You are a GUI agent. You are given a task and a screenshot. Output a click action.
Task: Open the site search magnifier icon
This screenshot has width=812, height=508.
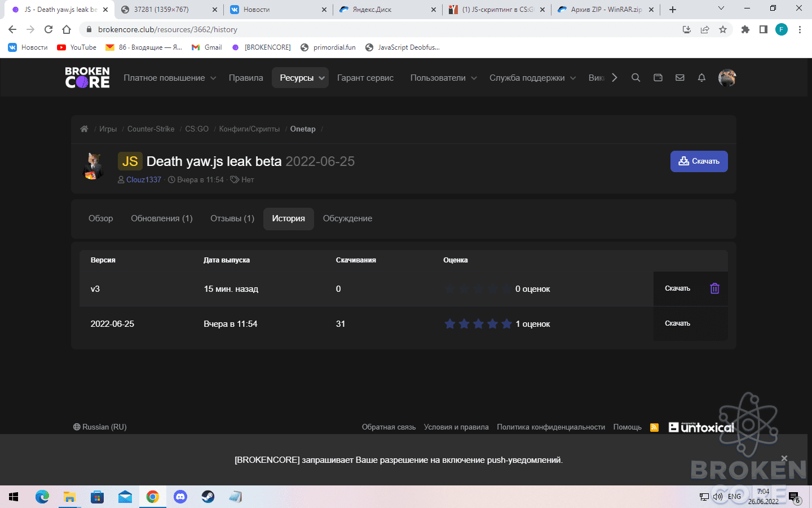pos(636,78)
